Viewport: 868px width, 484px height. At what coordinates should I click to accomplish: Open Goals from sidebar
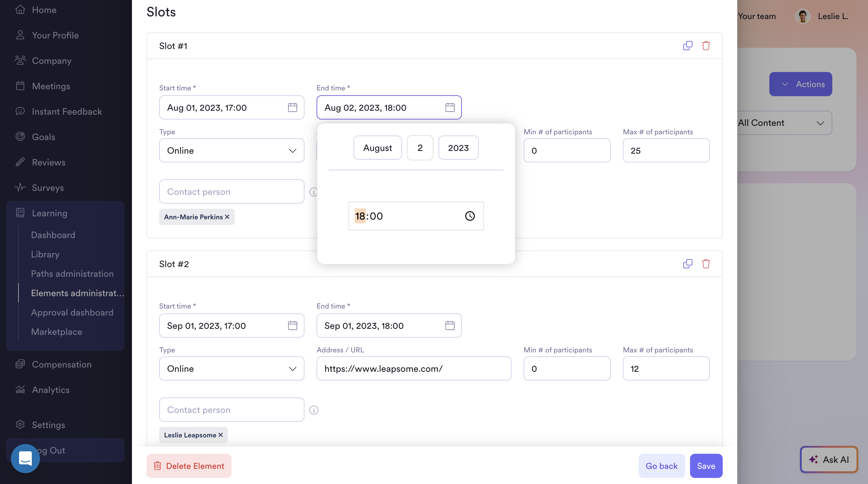coord(35,137)
